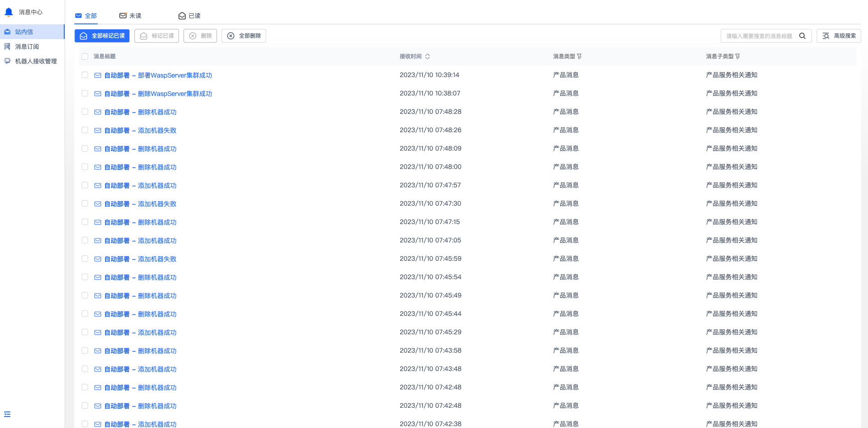This screenshot has width=868, height=428.
Task: Open 站内信 from the sidebar
Action: click(24, 32)
